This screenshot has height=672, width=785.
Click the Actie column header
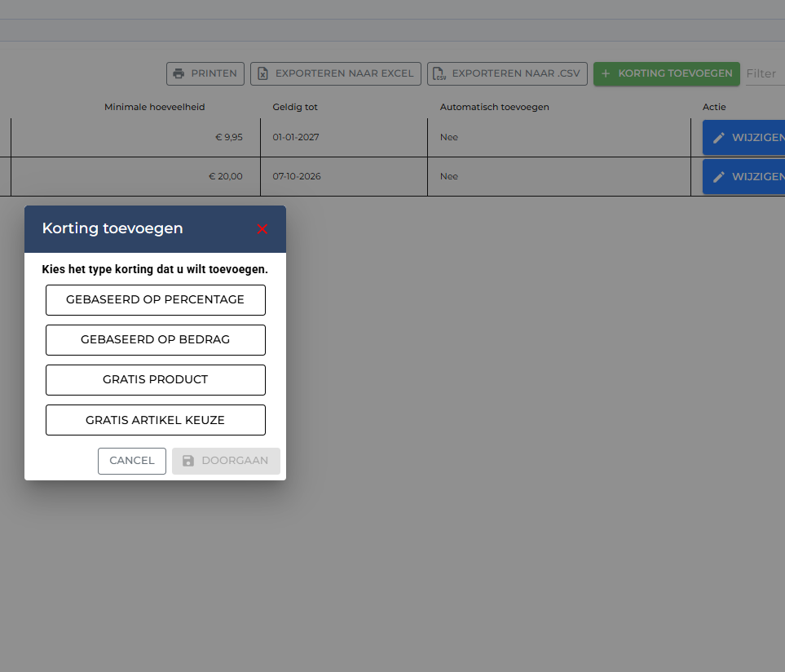click(x=713, y=107)
